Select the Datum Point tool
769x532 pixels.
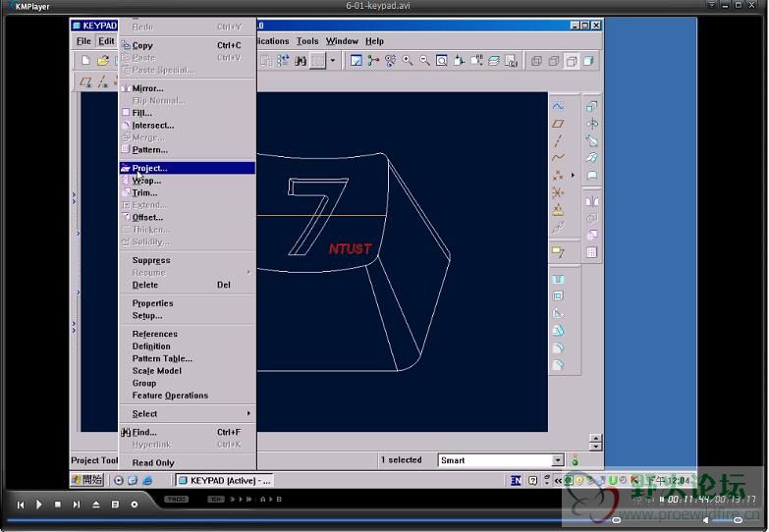pyautogui.click(x=558, y=175)
